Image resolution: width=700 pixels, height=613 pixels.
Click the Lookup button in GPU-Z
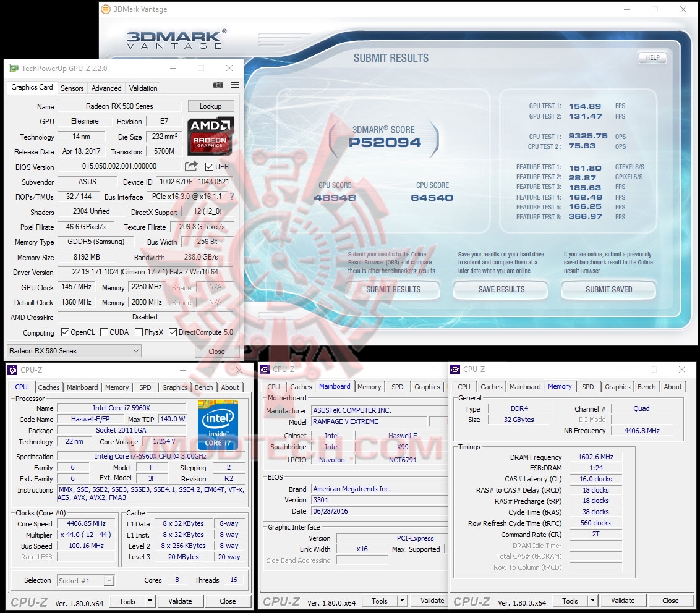tap(210, 106)
